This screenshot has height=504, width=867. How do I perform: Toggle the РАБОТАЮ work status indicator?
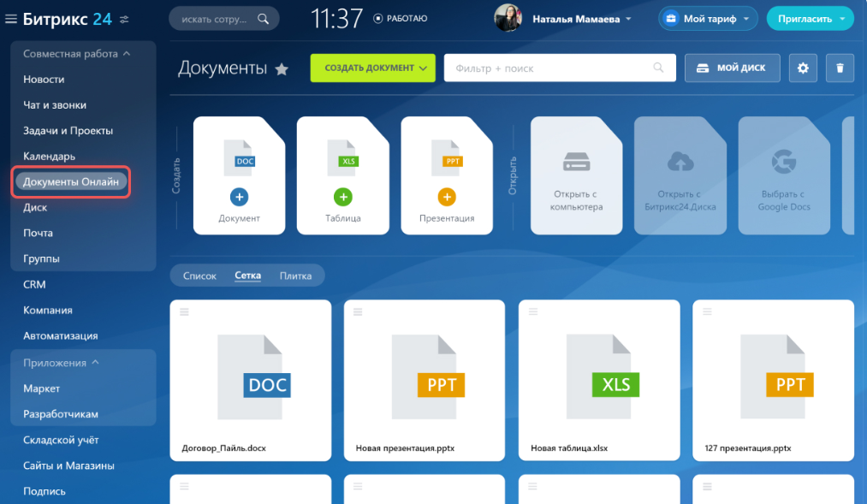[401, 18]
